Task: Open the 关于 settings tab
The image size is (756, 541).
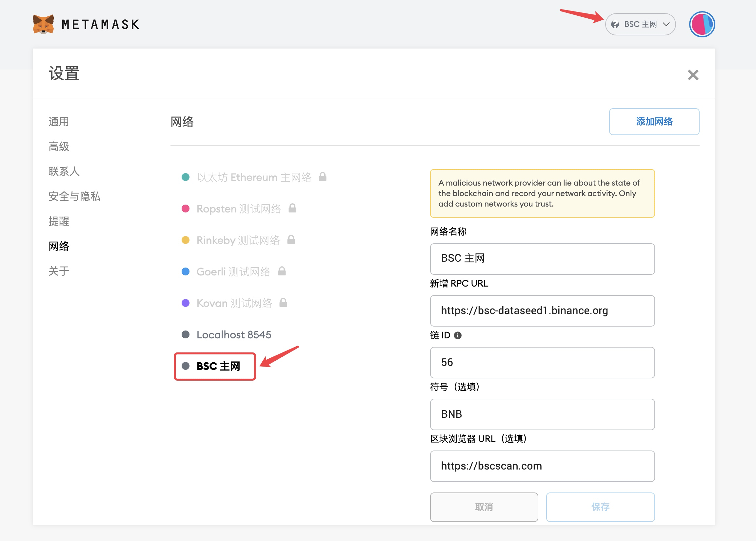Action: (59, 271)
